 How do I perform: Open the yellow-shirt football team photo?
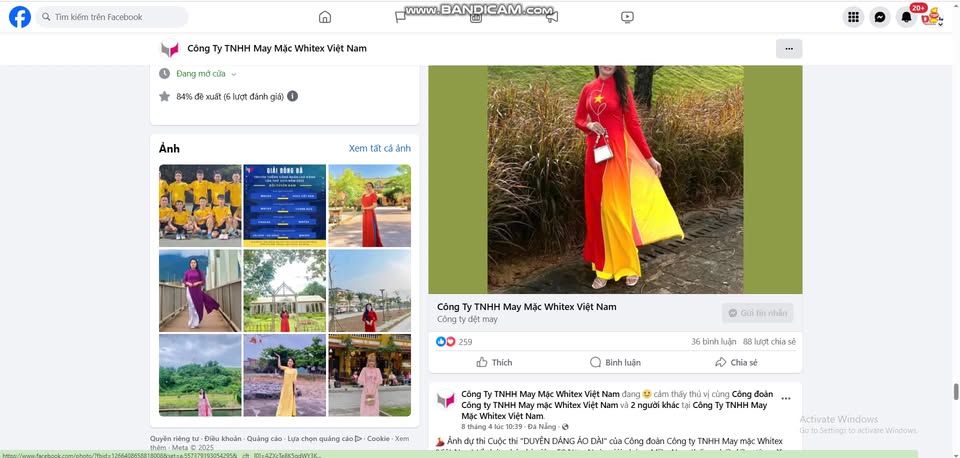[200, 205]
